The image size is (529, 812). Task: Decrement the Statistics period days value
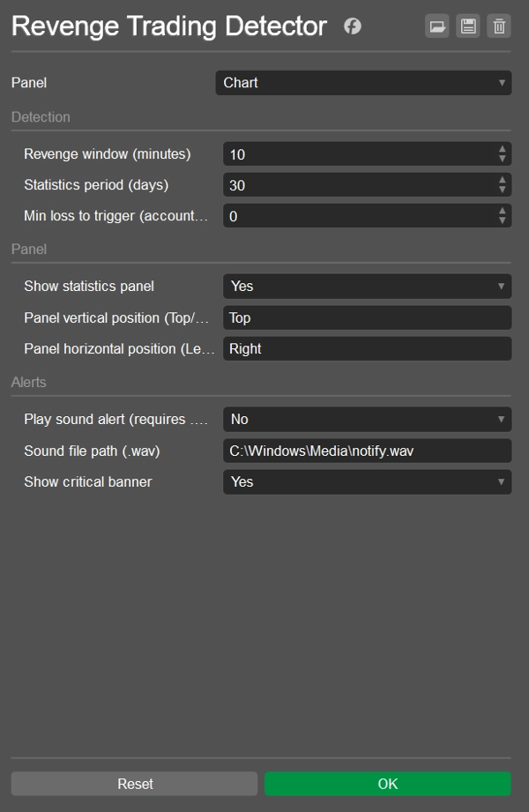pos(503,189)
